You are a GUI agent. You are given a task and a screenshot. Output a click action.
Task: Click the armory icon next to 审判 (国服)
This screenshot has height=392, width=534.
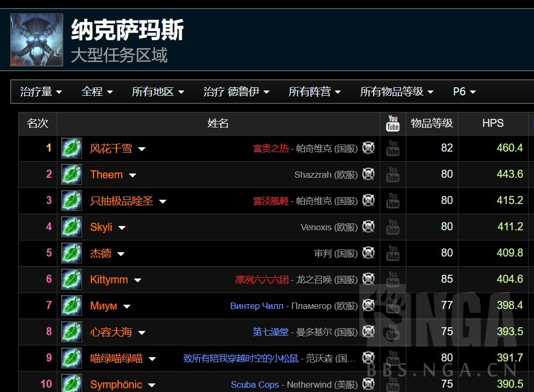368,253
